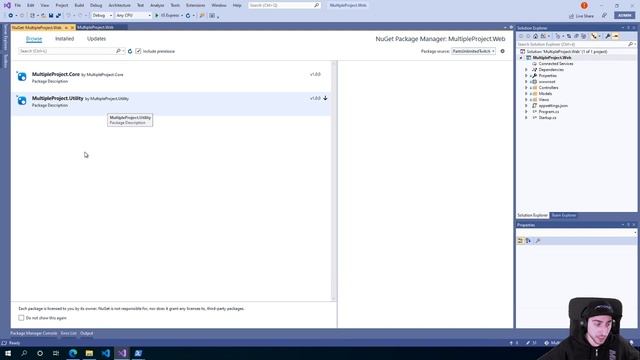
Task: Click the Save All toolbar icon
Action: [58, 16]
